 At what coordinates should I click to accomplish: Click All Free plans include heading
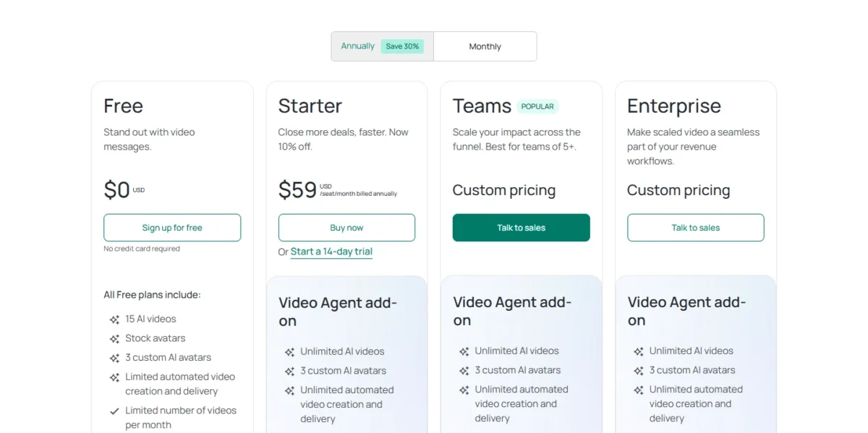click(x=152, y=295)
